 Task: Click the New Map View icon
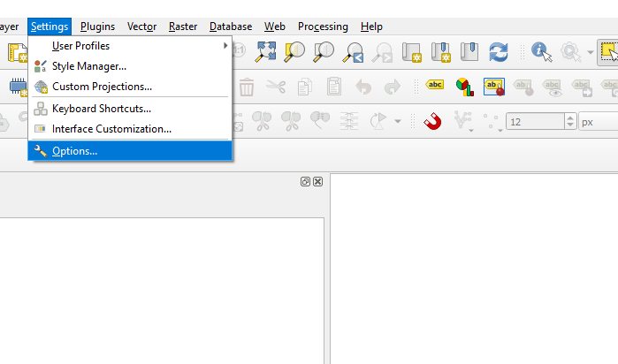(411, 52)
